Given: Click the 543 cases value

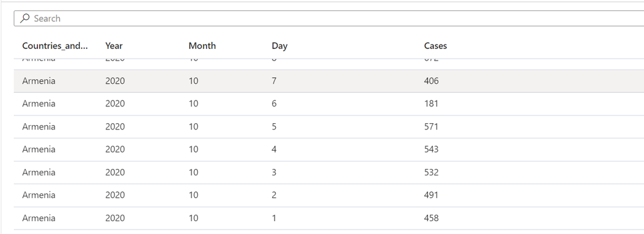Looking at the screenshot, I should point(431,150).
